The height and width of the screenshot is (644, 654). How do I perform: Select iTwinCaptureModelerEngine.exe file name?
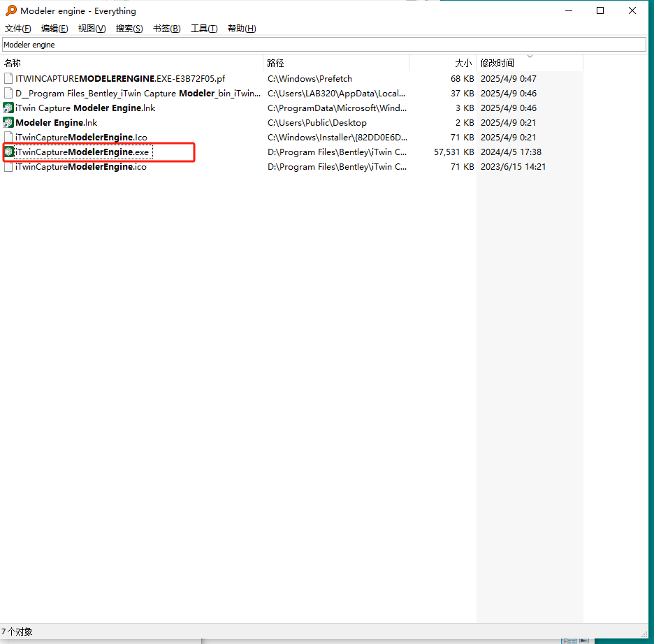click(x=82, y=152)
